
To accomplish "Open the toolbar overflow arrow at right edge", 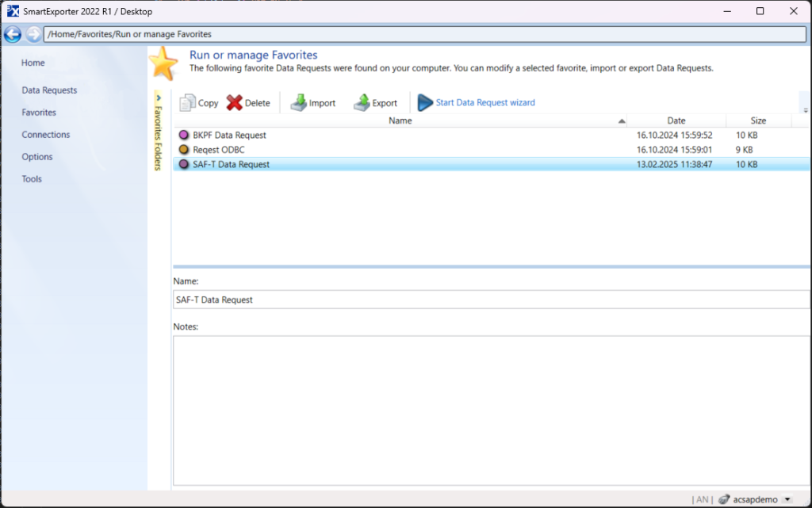I will pyautogui.click(x=806, y=109).
